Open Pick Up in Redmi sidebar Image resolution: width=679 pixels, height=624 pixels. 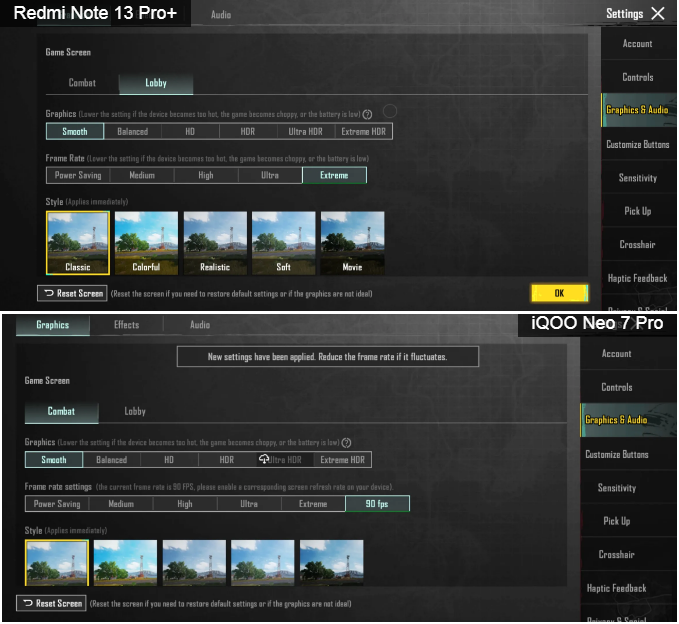click(x=638, y=211)
